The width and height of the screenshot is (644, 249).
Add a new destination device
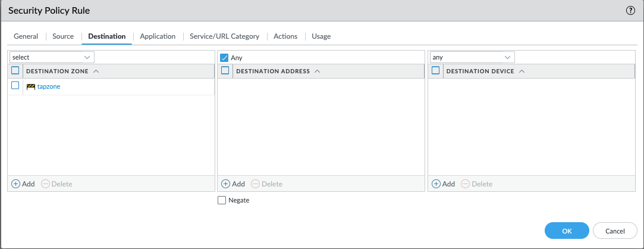(x=444, y=184)
